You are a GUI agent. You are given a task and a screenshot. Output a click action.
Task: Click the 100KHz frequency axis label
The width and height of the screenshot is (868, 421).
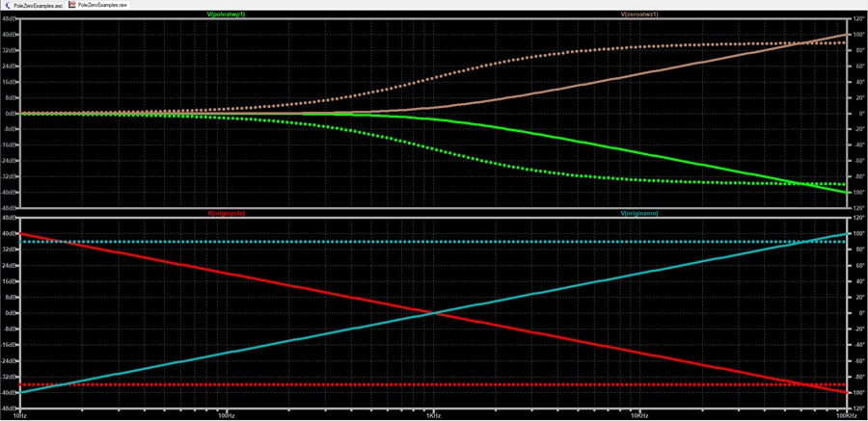pos(845,414)
